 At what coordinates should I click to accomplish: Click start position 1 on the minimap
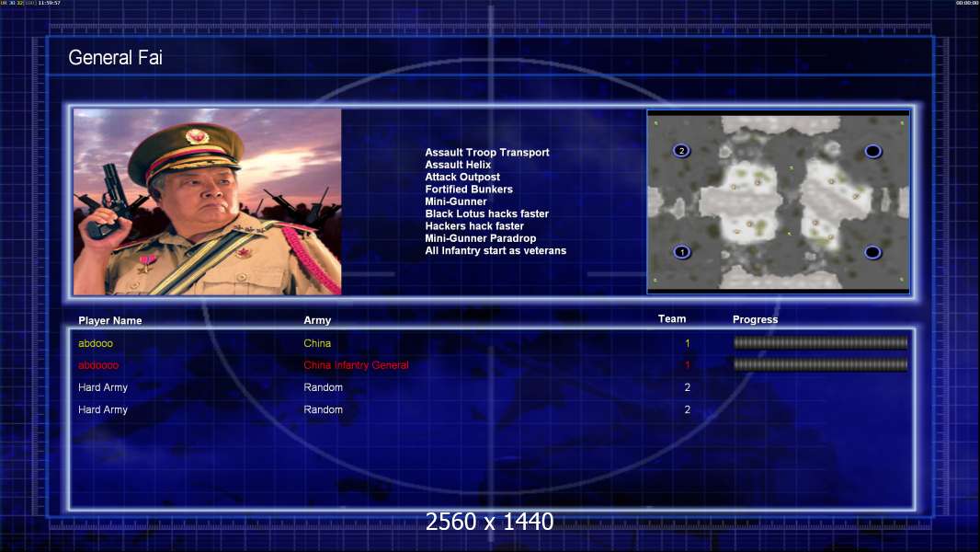coord(682,252)
